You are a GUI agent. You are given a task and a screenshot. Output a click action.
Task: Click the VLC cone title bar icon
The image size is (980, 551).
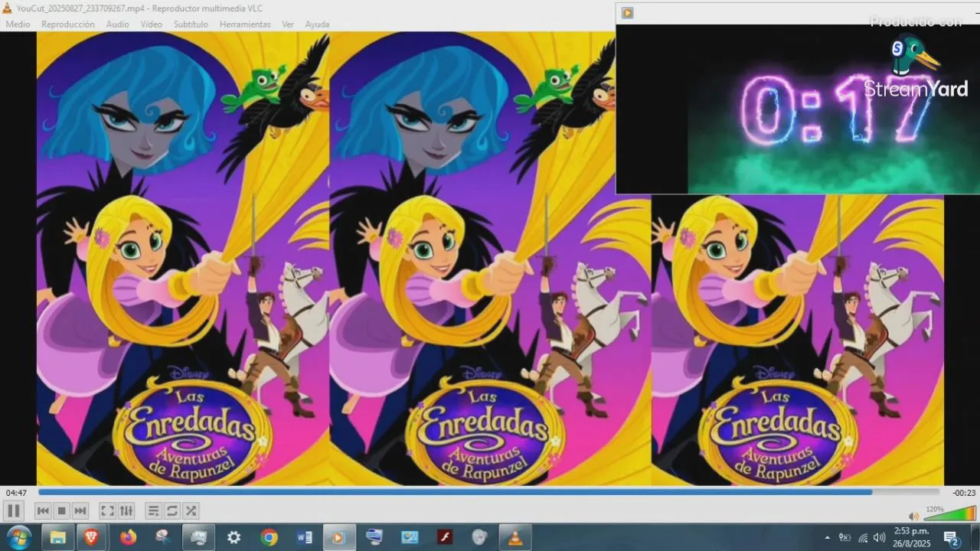8,8
